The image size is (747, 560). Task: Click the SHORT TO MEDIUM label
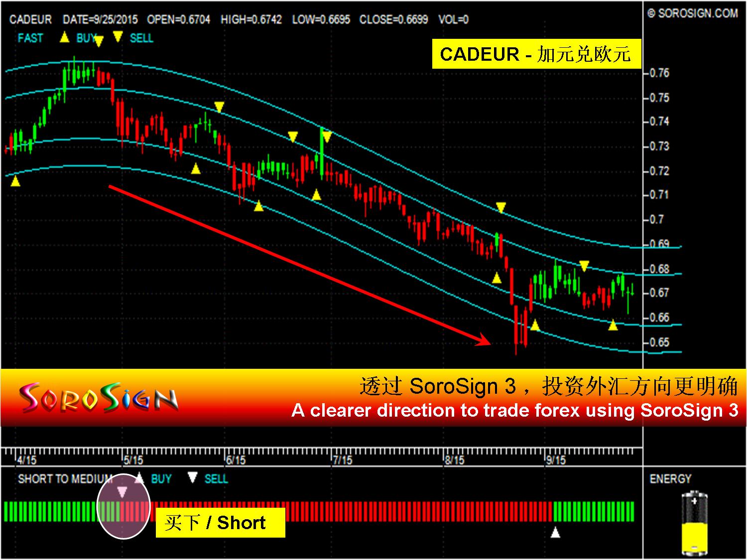pyautogui.click(x=65, y=479)
